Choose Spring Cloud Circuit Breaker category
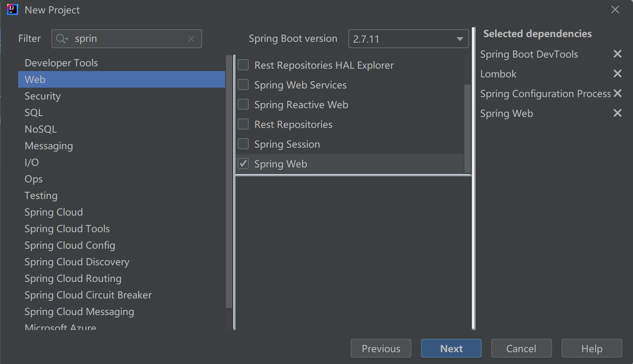The image size is (633, 364). [x=122, y=295]
